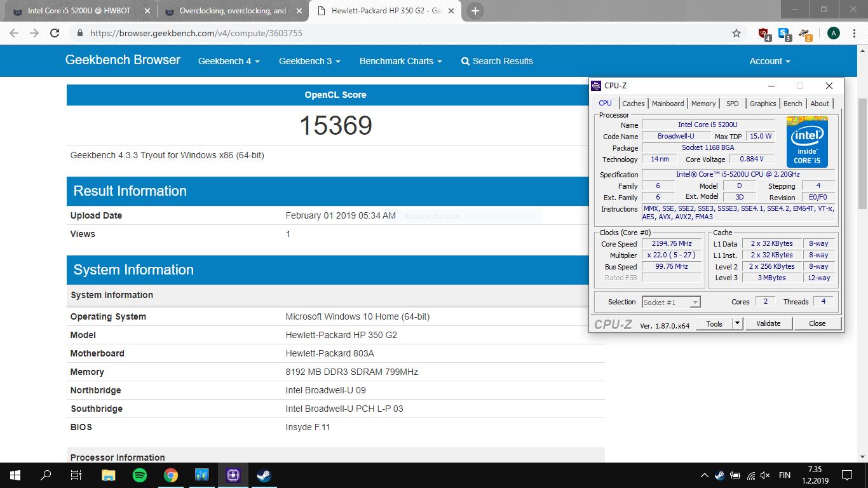Switch to the Overclocking browser tab
Viewport: 868px width, 488px height.
tap(233, 11)
